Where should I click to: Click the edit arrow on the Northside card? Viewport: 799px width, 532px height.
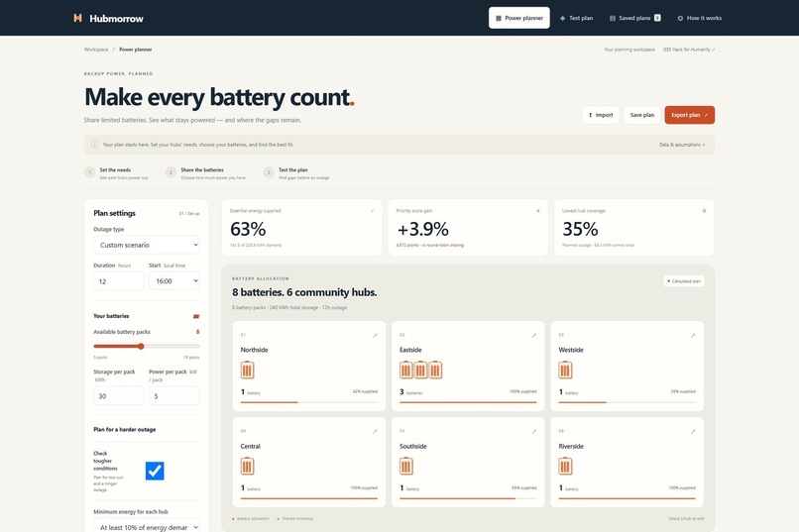[x=375, y=336]
